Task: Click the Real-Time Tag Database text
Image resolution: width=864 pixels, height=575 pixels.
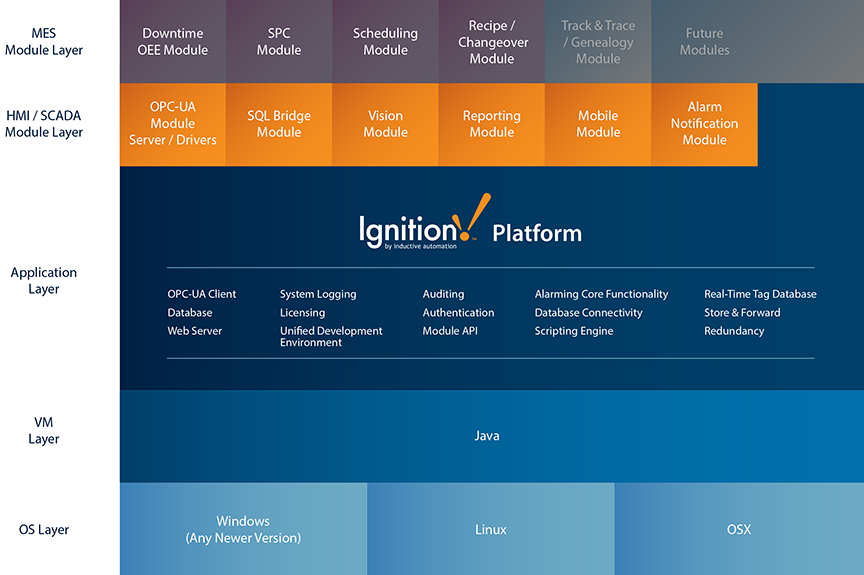Action: tap(760, 294)
